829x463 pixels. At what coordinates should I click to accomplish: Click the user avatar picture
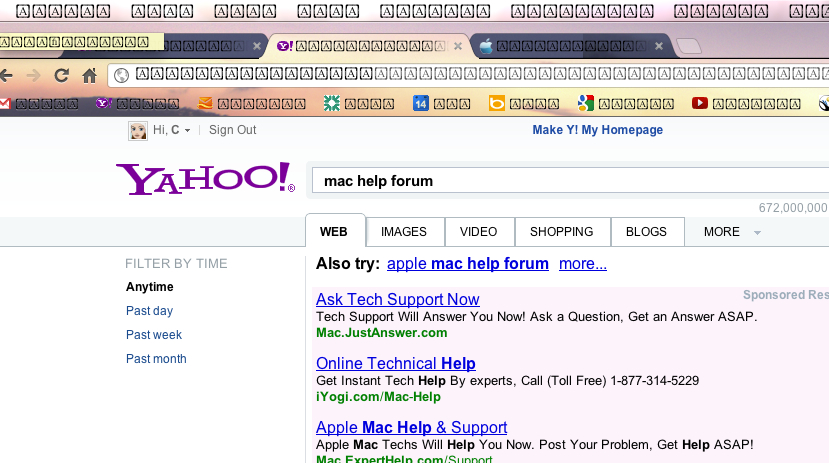point(137,131)
